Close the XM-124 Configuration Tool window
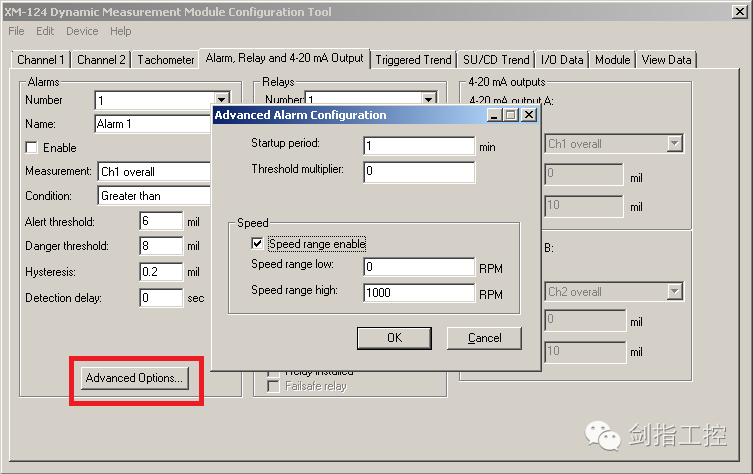This screenshot has height=474, width=753. tap(739, 12)
